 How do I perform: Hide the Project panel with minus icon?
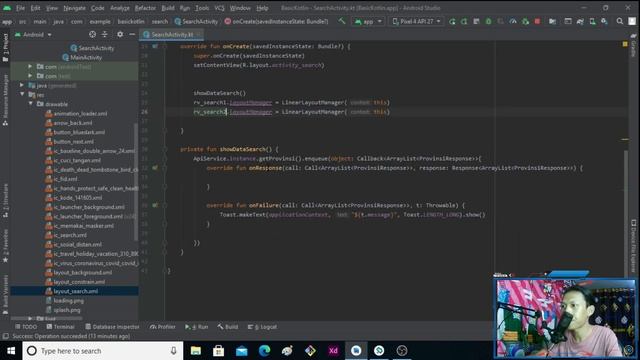[x=132, y=35]
